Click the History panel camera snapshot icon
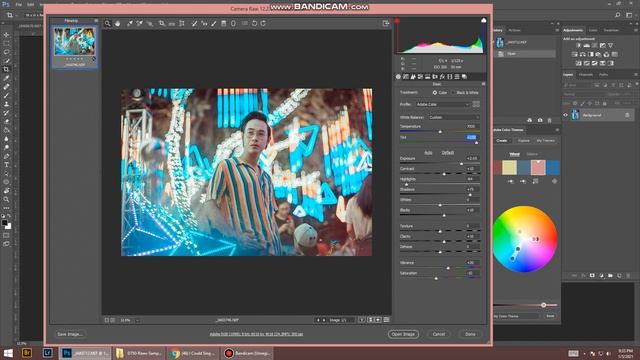Image resolution: width=640 pixels, height=360 pixels. 540,120
